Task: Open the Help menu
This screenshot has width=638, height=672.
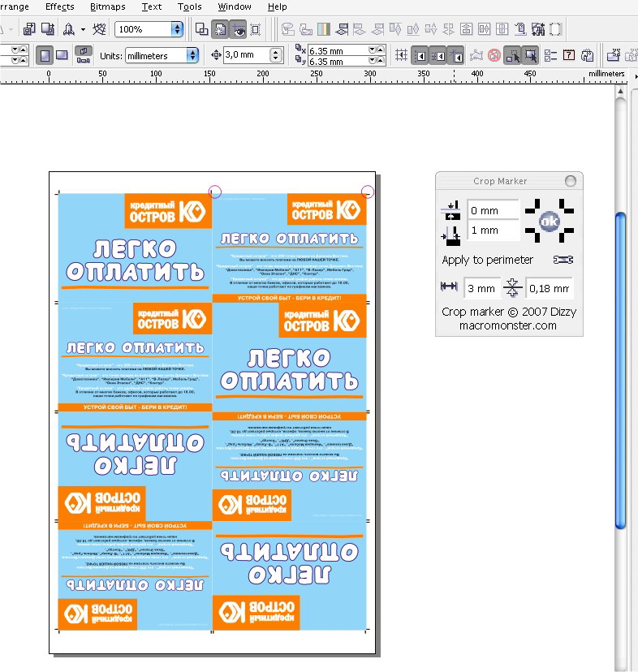Action: (277, 6)
